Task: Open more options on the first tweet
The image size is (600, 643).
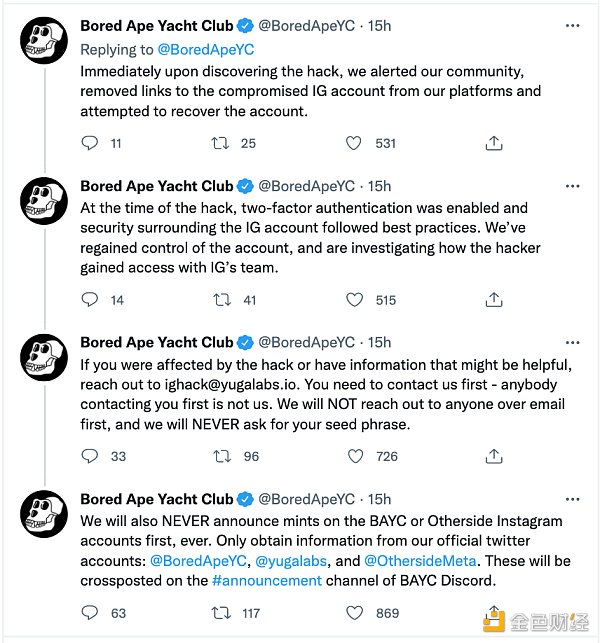Action: pos(571,26)
